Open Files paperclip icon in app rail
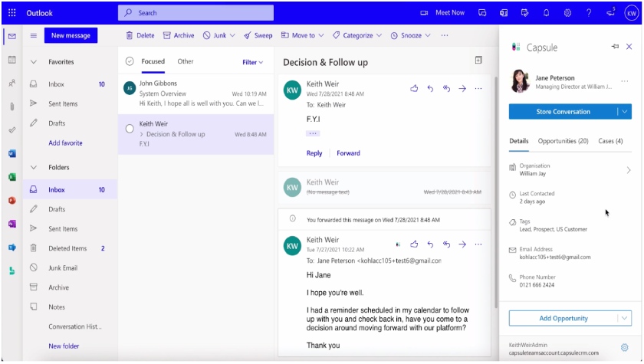 point(12,107)
